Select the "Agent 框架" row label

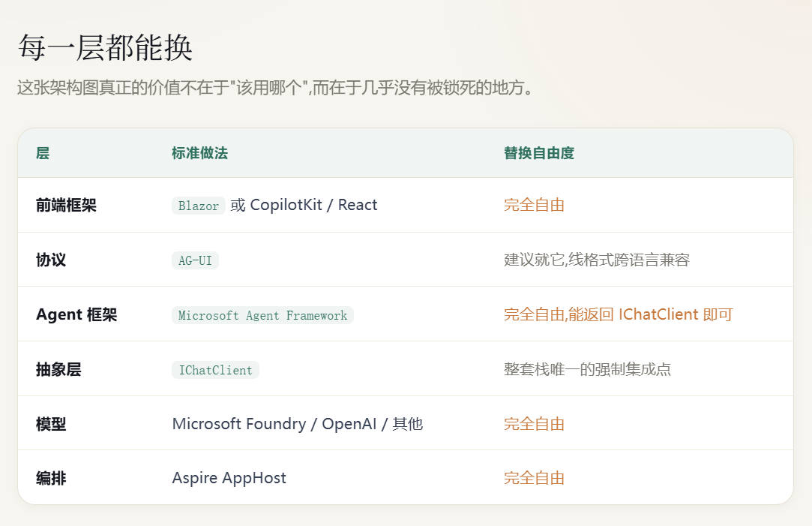tap(76, 314)
